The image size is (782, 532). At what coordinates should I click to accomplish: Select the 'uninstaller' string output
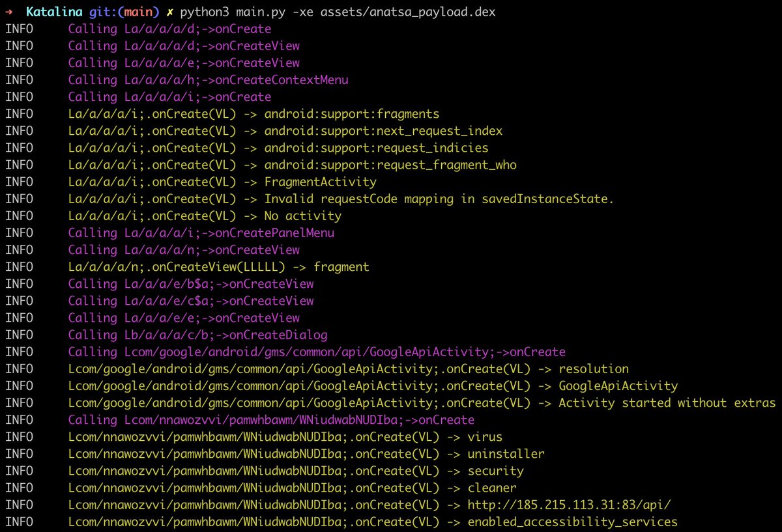point(506,453)
